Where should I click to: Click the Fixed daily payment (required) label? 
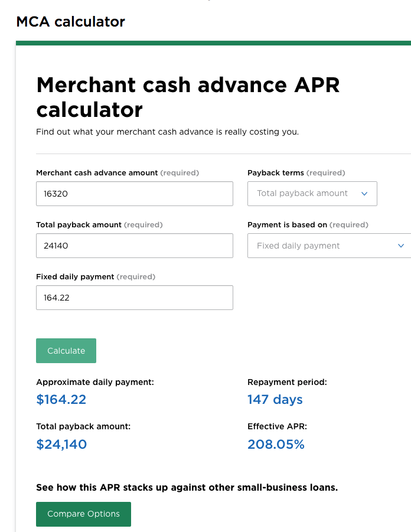95,277
